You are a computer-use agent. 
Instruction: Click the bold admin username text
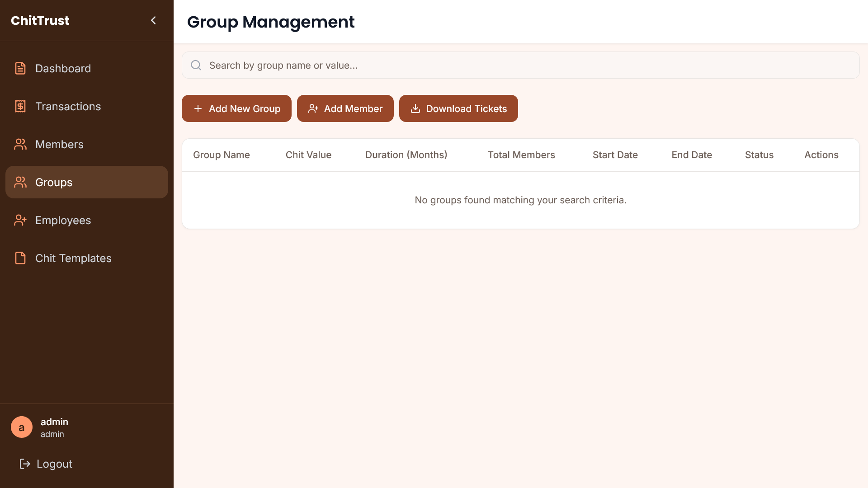click(54, 422)
